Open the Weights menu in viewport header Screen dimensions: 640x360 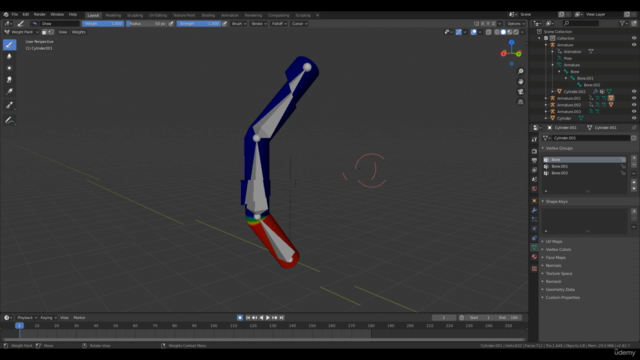[78, 32]
